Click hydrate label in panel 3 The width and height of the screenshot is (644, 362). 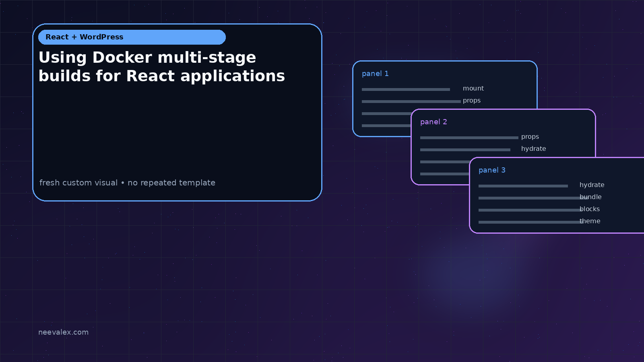tap(592, 185)
